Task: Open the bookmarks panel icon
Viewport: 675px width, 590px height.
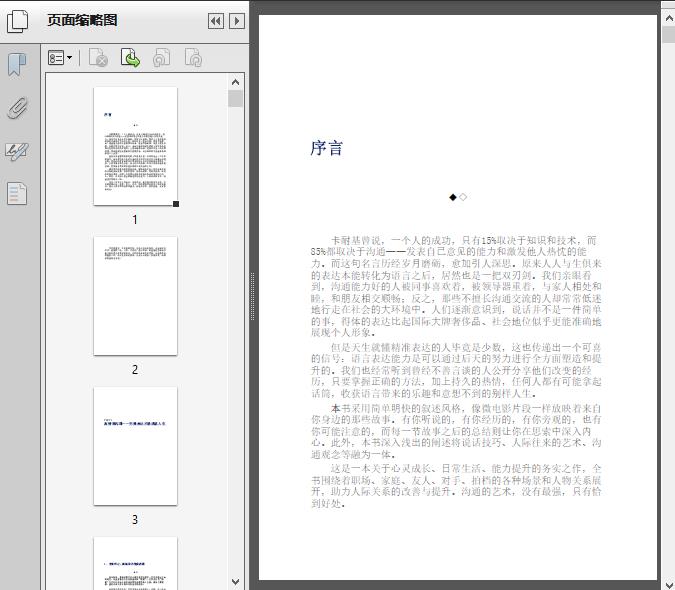Action: (17, 65)
